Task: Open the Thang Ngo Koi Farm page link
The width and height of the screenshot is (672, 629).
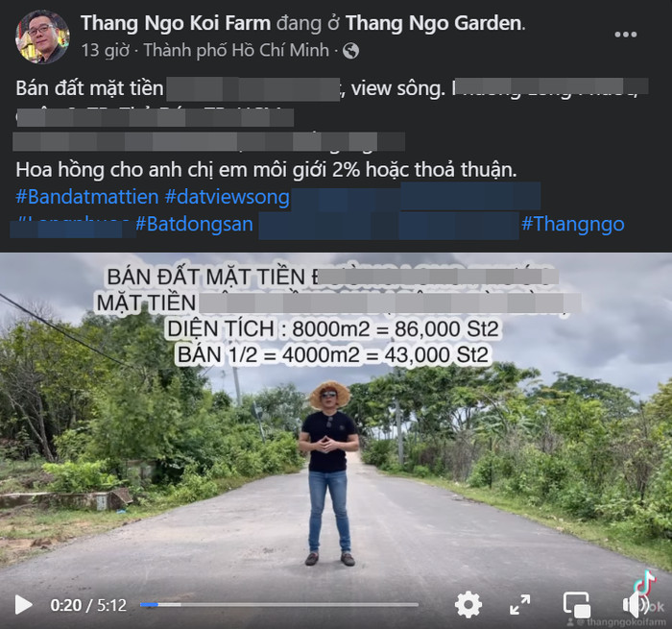Action: [176, 23]
